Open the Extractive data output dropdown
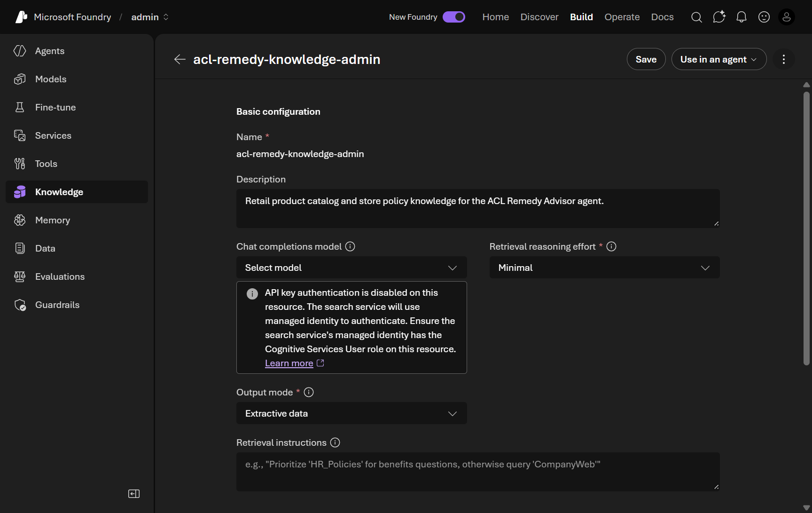 point(351,413)
